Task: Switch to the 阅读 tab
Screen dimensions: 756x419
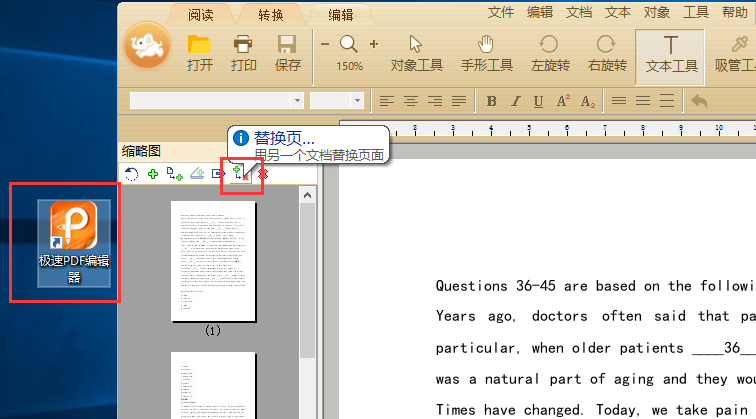Action: [201, 15]
